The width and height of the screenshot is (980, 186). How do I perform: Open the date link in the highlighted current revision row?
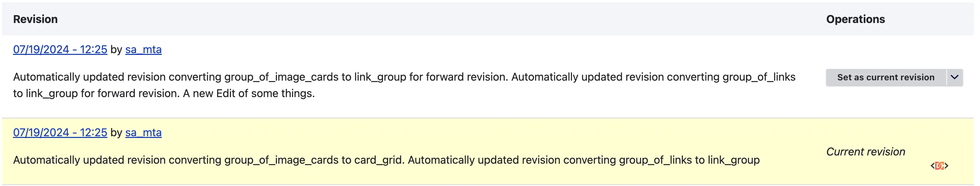(60, 132)
